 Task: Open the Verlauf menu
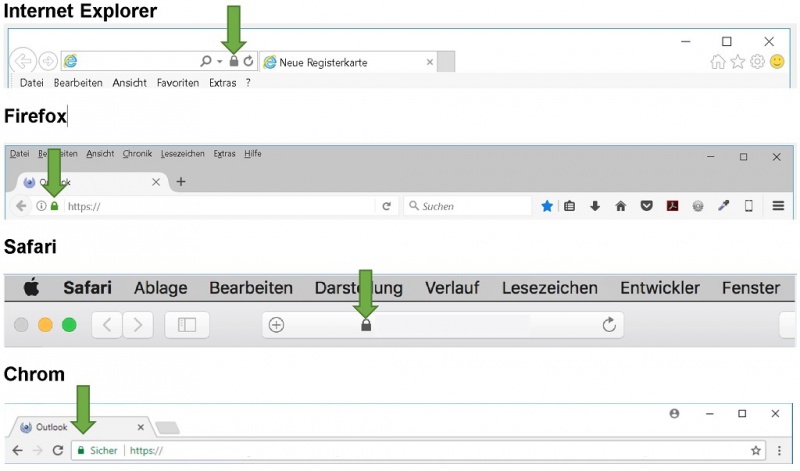(x=453, y=288)
